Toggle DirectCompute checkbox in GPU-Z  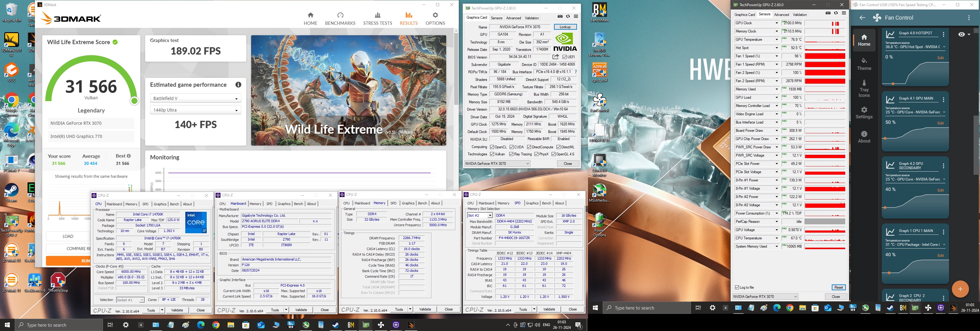pos(529,147)
